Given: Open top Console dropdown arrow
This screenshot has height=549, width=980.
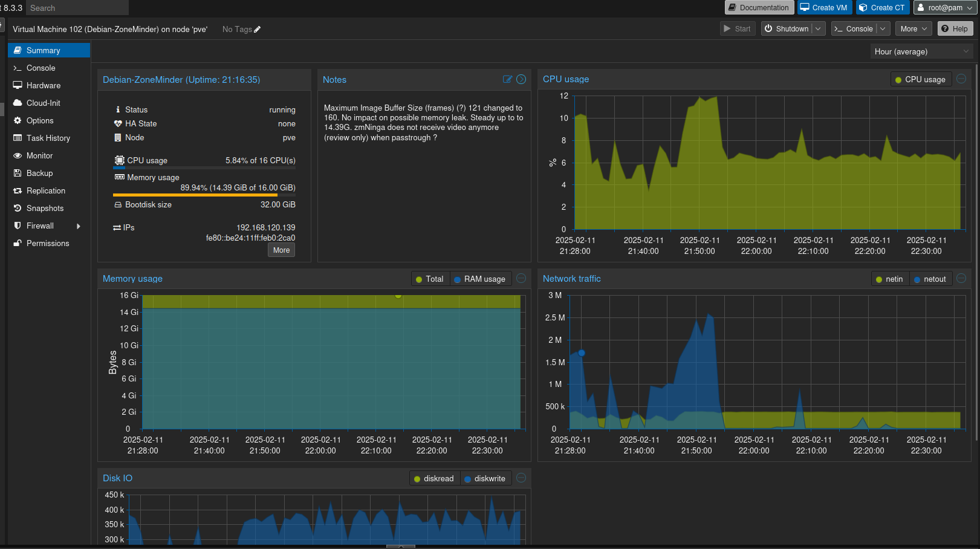Looking at the screenshot, I should pos(883,28).
